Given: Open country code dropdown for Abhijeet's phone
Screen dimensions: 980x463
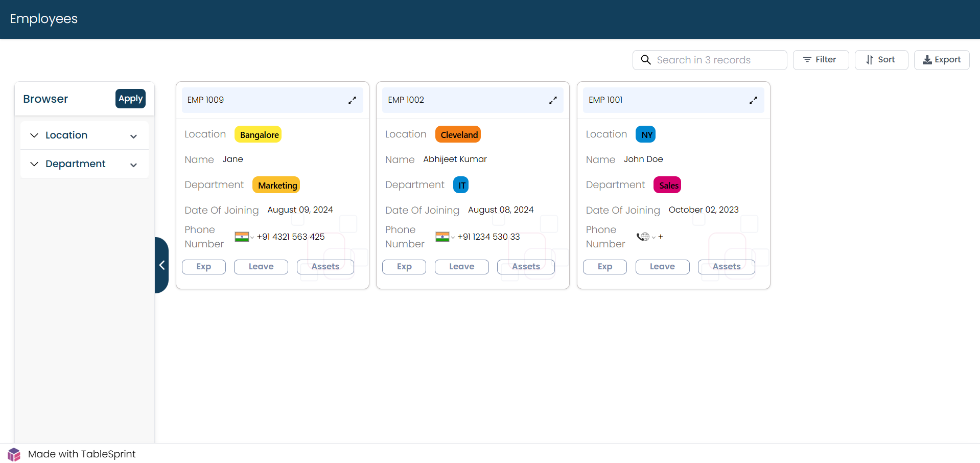Looking at the screenshot, I should tap(453, 238).
